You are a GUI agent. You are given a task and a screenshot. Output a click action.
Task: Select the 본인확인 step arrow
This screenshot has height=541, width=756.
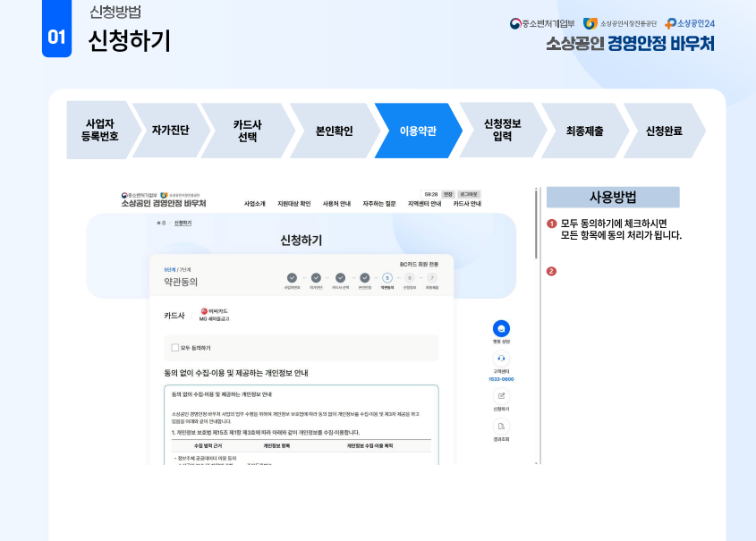click(334, 131)
